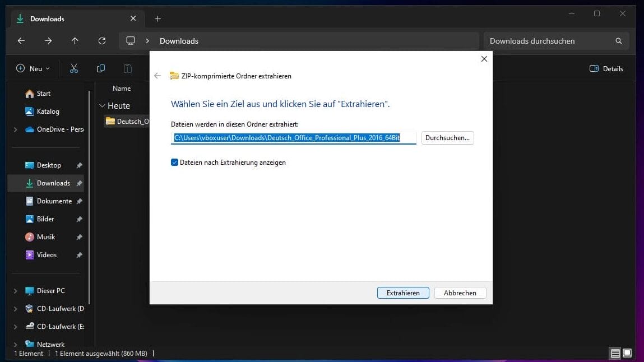644x362 pixels.
Task: Open the Neu dropdown menu
Action: [x=33, y=68]
